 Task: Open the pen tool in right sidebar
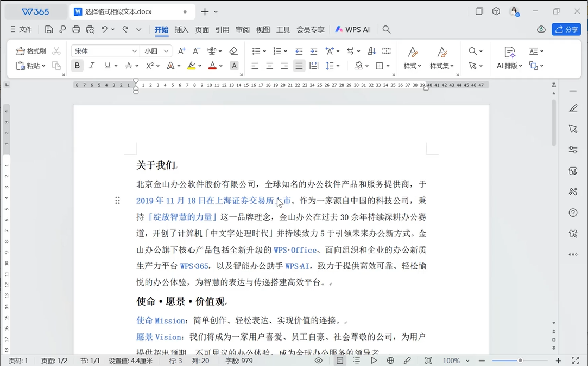(x=573, y=108)
